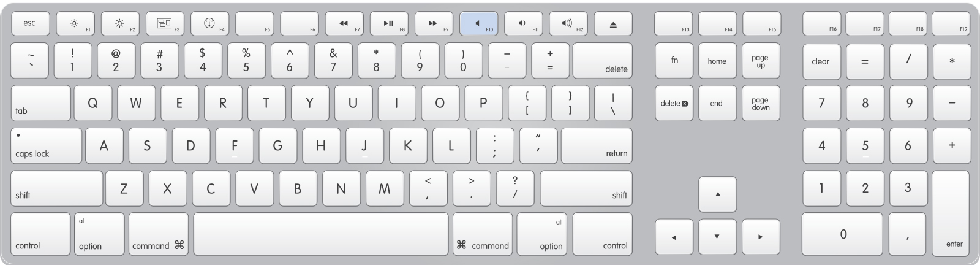Click the rewind F7 key

[344, 24]
